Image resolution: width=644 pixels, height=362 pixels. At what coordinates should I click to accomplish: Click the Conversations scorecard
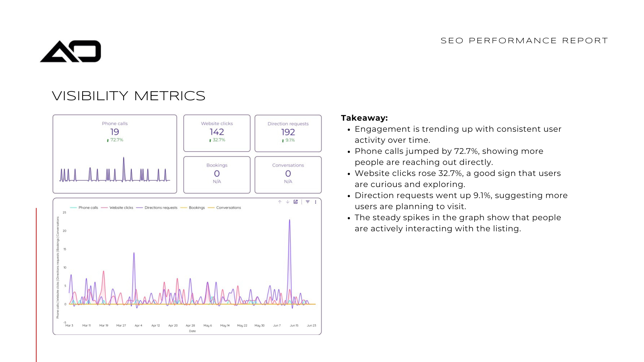[288, 175]
